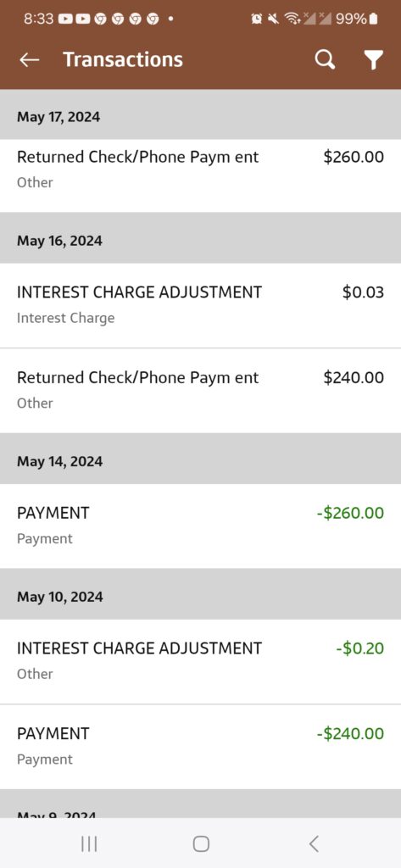The width and height of the screenshot is (401, 868).
Task: Tap the Android home button
Action: click(200, 843)
